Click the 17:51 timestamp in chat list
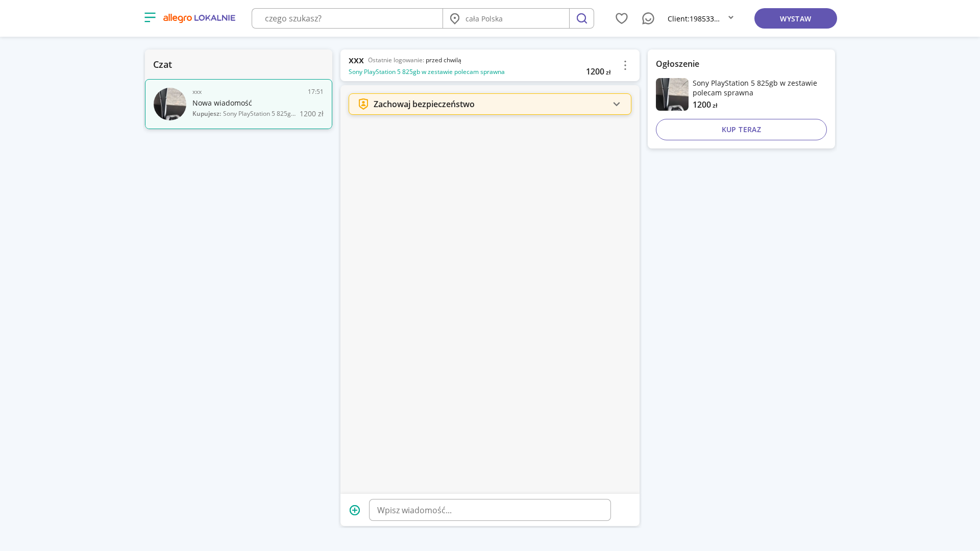This screenshot has height=551, width=980. 315,92
